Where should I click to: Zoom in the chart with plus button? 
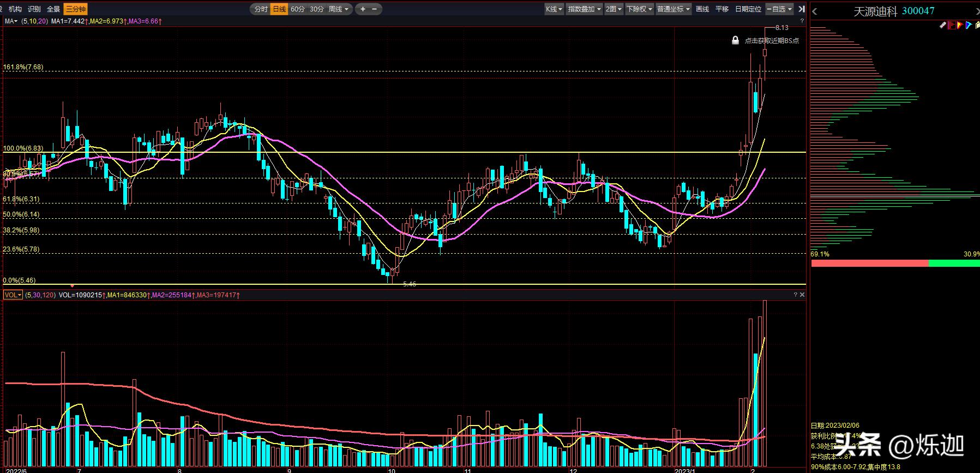[x=363, y=9]
